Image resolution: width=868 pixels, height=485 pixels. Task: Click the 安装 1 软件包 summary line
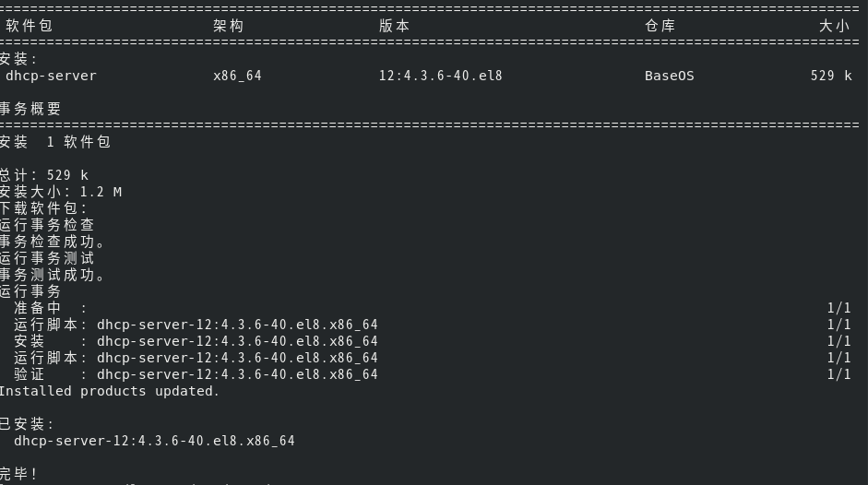click(x=55, y=142)
